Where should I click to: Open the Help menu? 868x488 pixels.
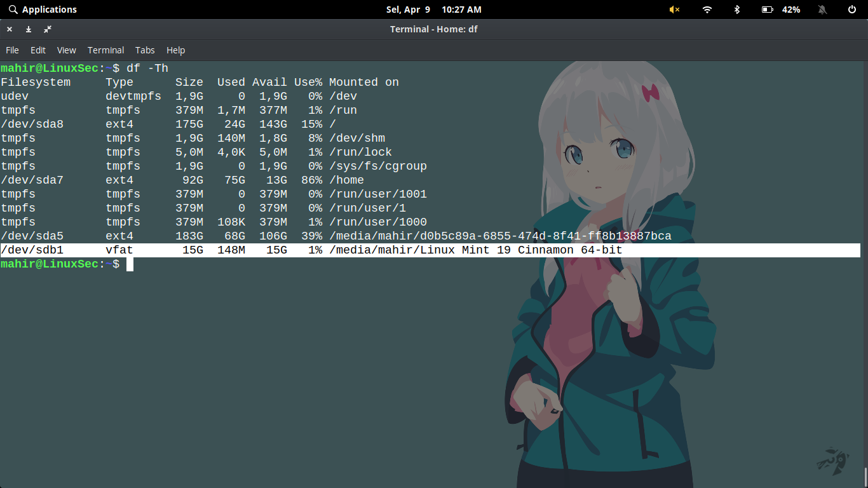click(175, 50)
